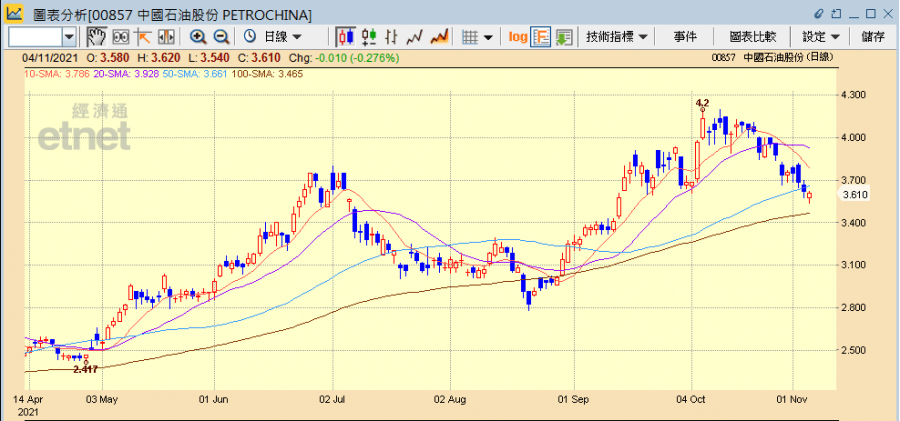Open the 日線 period dropdown
Image resolution: width=900 pixels, height=421 pixels.
pyautogui.click(x=283, y=37)
